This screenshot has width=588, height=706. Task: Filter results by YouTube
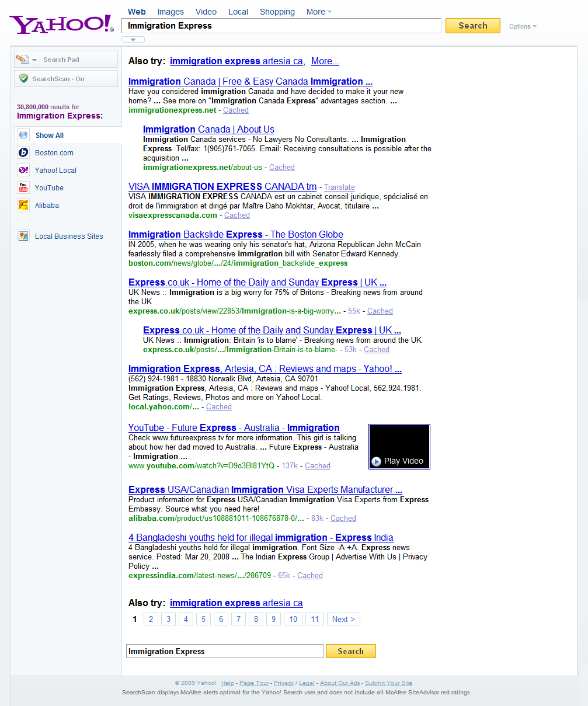[x=49, y=188]
